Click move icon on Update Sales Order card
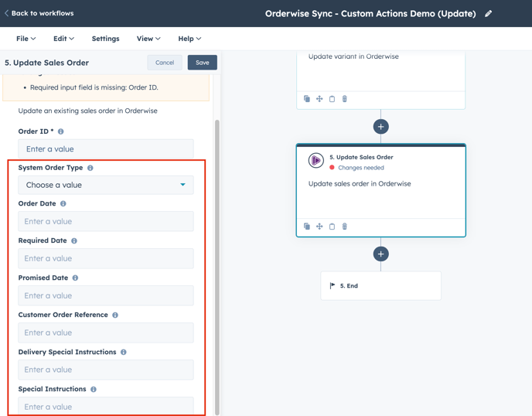Viewport: 532px width, 416px height. (319, 227)
